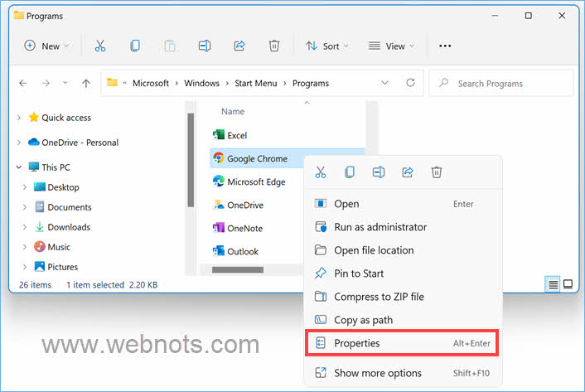Open the New dropdown menu
This screenshot has height=392, width=585.
click(x=46, y=46)
